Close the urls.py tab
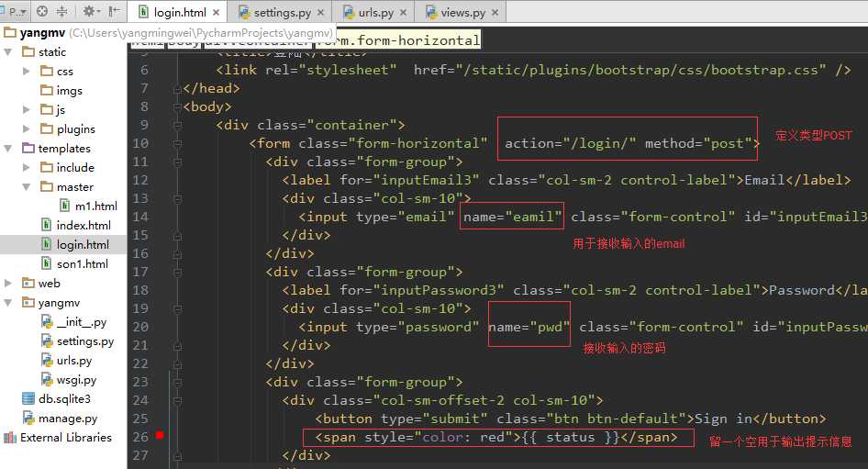 403,12
